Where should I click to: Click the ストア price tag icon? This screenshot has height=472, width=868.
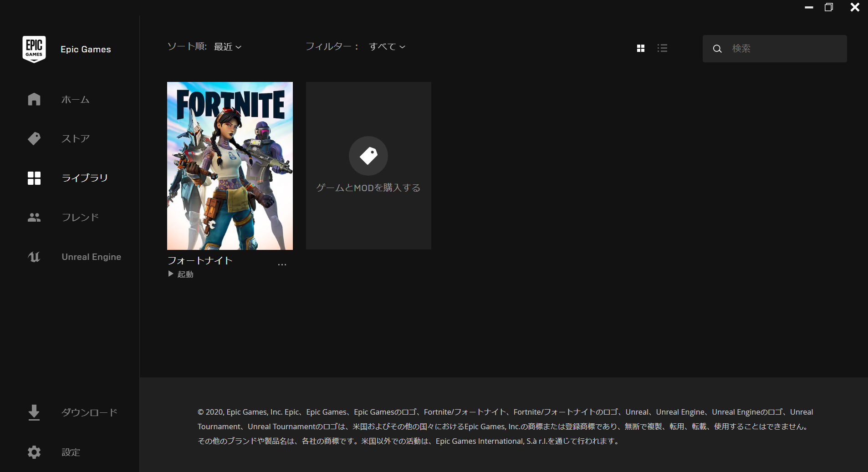coord(34,138)
